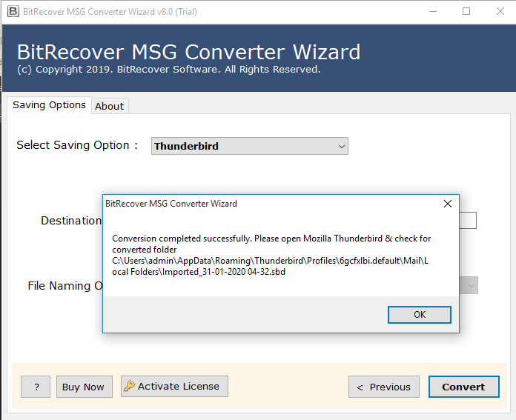Click the dialog title 'BitRecover MSG Converter Wizard'
This screenshot has width=516, height=420.
click(171, 204)
